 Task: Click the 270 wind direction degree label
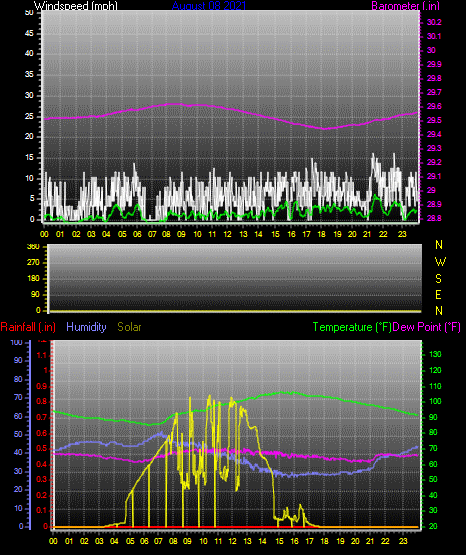[34, 263]
